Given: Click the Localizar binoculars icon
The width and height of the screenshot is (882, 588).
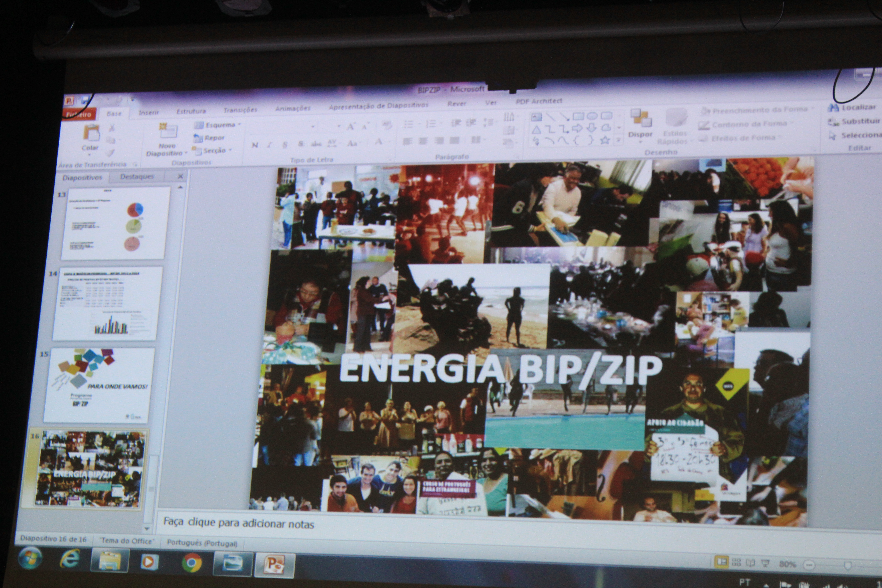Looking at the screenshot, I should [833, 108].
